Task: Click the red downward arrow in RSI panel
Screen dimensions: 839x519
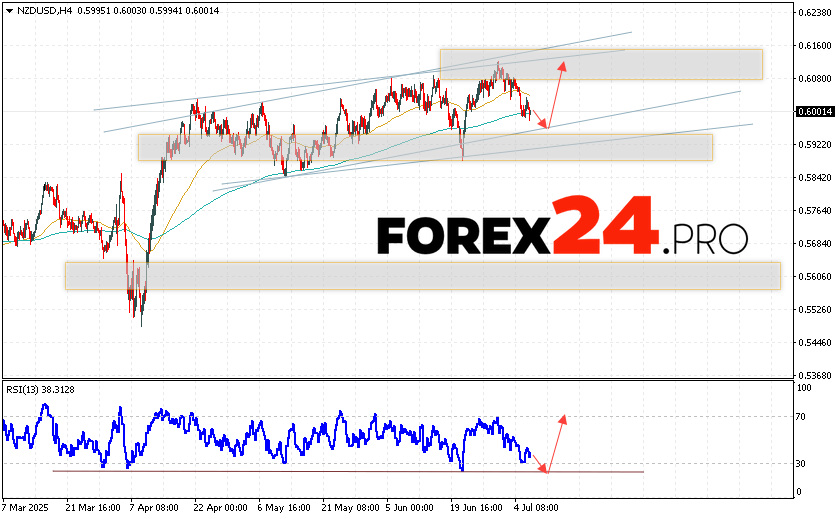Action: pos(538,463)
